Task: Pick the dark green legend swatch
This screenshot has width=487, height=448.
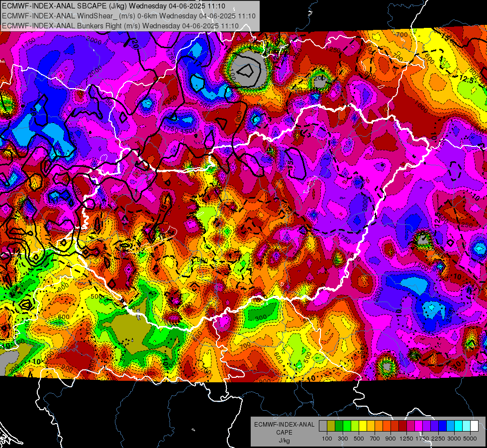Action: click(339, 426)
